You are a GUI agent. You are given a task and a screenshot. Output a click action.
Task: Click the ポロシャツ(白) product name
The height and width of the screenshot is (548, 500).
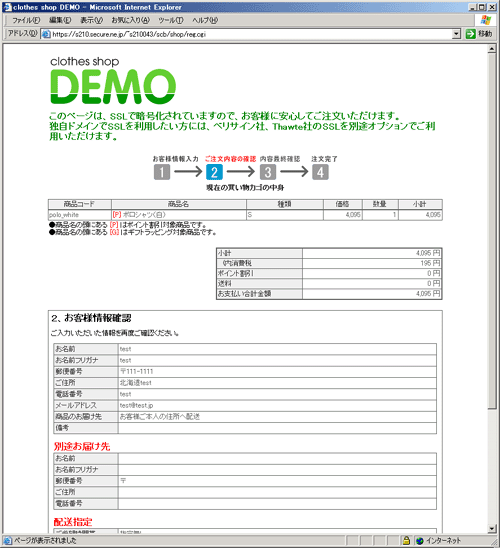point(144,215)
